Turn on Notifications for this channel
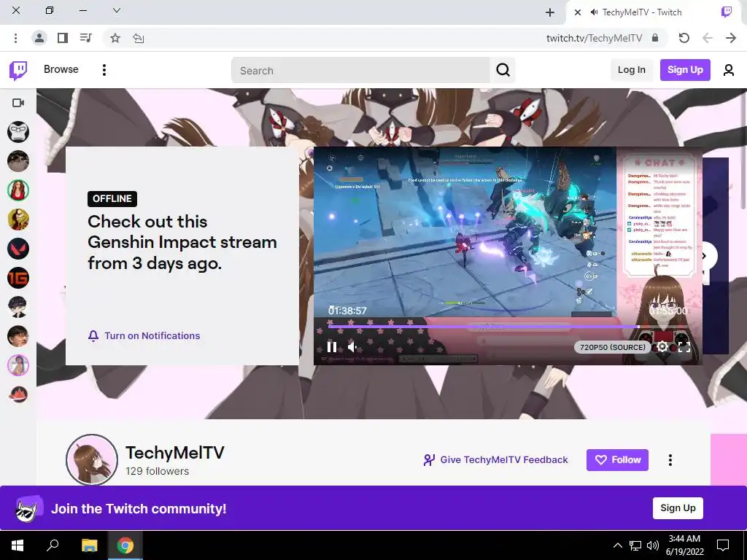 144,335
